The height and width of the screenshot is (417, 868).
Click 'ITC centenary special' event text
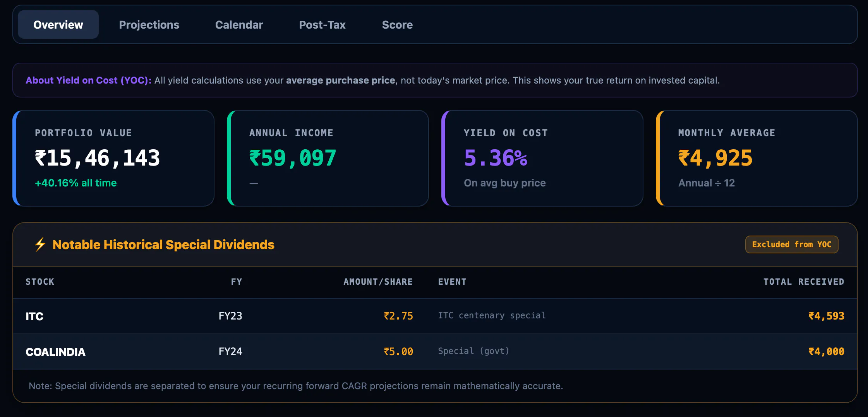coord(492,315)
